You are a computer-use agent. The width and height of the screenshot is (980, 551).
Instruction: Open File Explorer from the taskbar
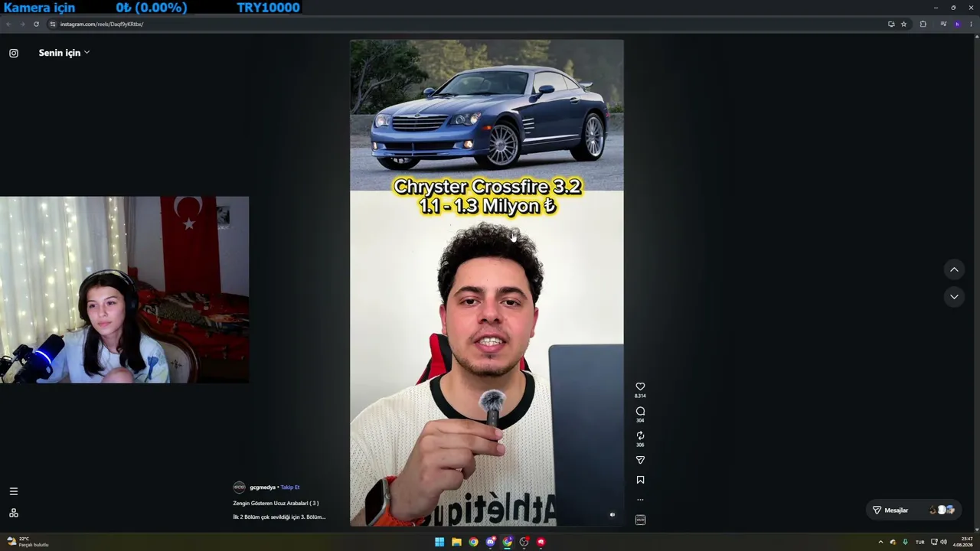coord(456,542)
